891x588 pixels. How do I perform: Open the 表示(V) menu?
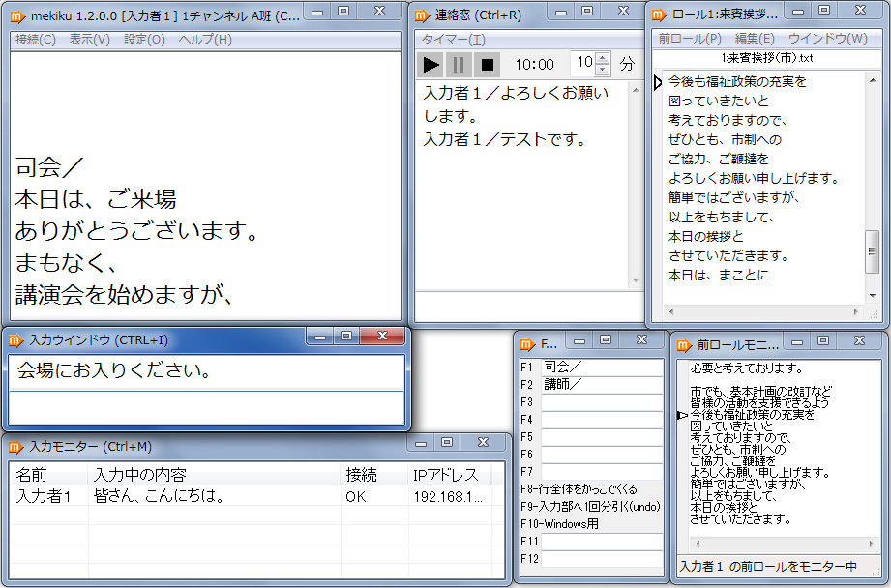pos(89,40)
